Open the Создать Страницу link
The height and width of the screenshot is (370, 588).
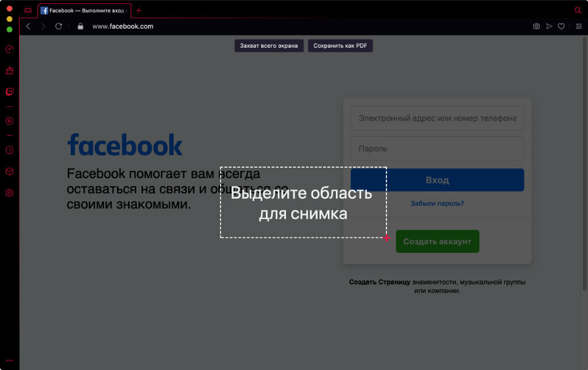[x=380, y=282]
